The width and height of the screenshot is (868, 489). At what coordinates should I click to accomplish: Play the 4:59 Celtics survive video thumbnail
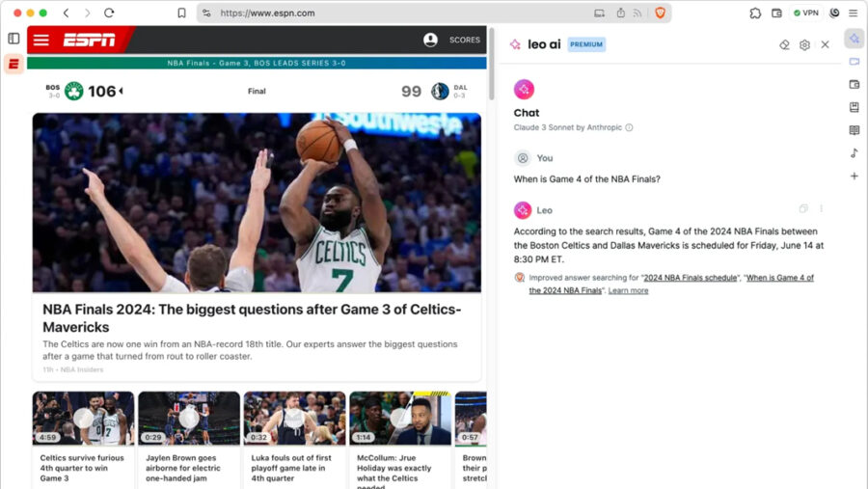[x=83, y=419]
